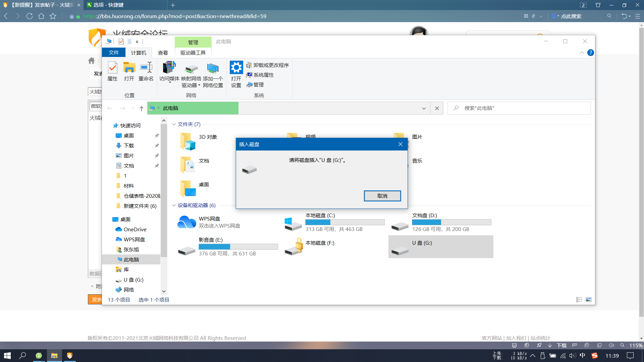Select U Disk (G:) in navigation tree
Viewport: 644px width, 362px height.
coord(133,280)
